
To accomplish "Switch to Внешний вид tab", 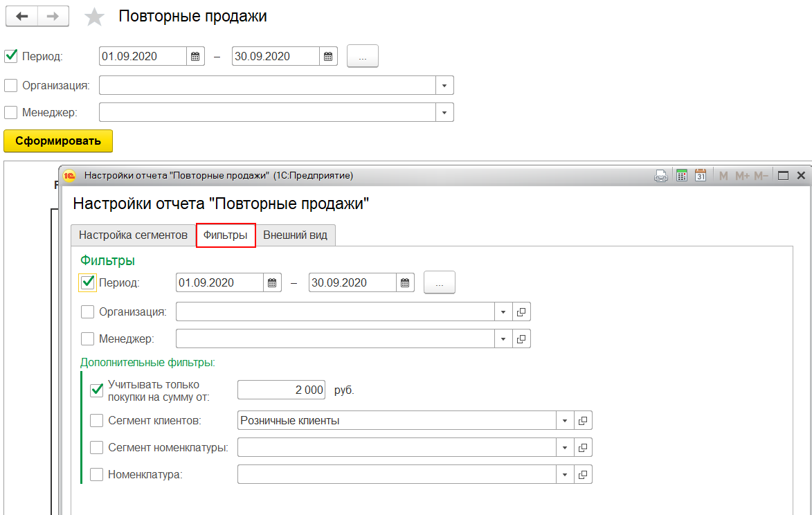I will (295, 235).
